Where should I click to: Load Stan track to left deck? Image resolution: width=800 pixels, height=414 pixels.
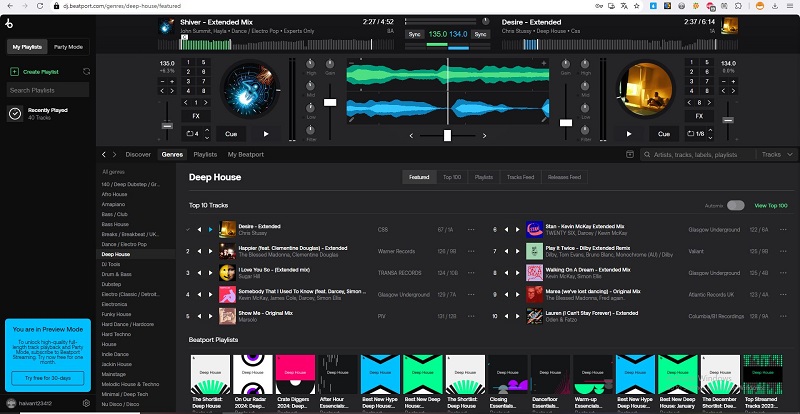coord(507,230)
